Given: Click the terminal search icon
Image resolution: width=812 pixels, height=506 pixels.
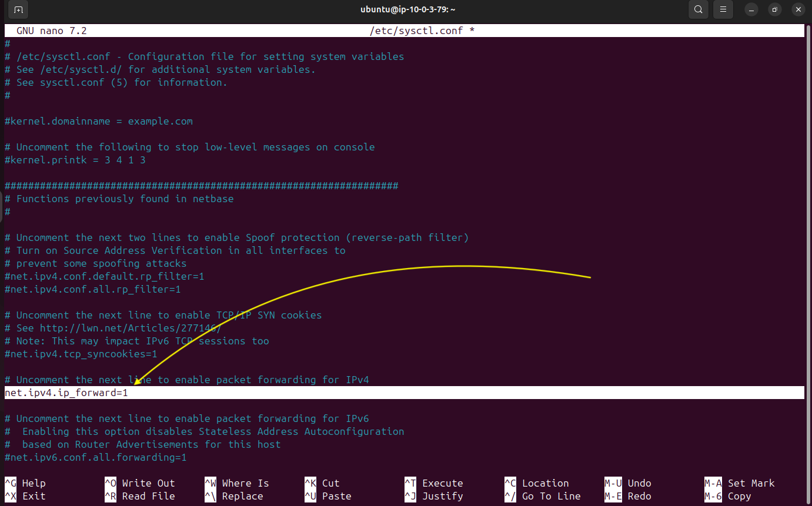Looking at the screenshot, I should coord(698,9).
